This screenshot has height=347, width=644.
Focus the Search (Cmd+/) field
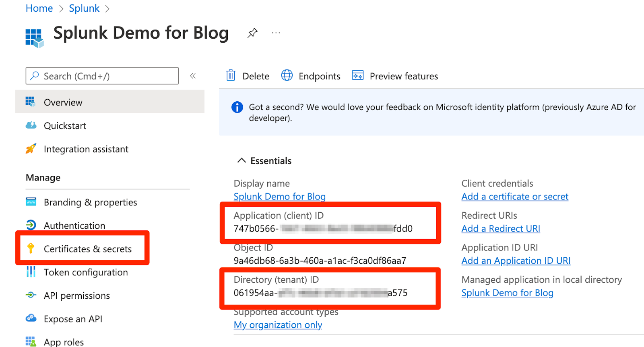[102, 76]
